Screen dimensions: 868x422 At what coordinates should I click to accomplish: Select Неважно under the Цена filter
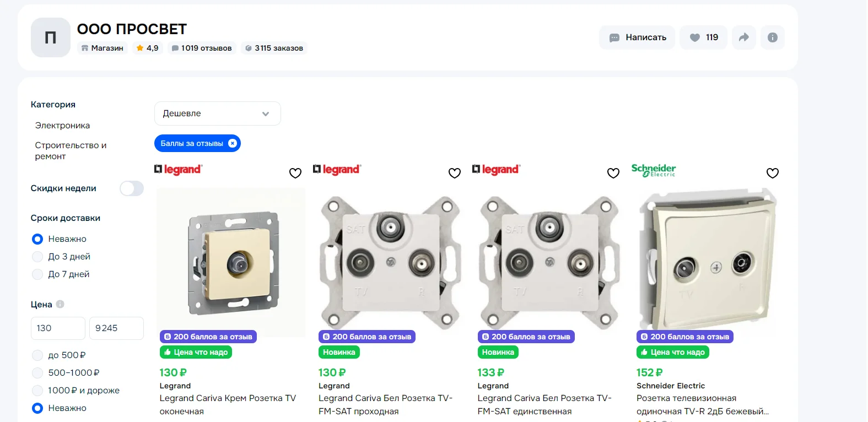coord(37,408)
